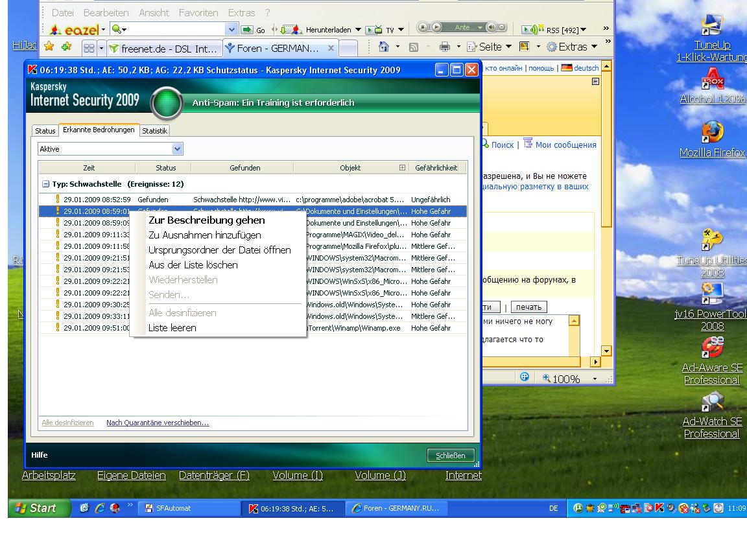Click the column chooser icon beside Objekt
This screenshot has width=747, height=560.
(402, 168)
